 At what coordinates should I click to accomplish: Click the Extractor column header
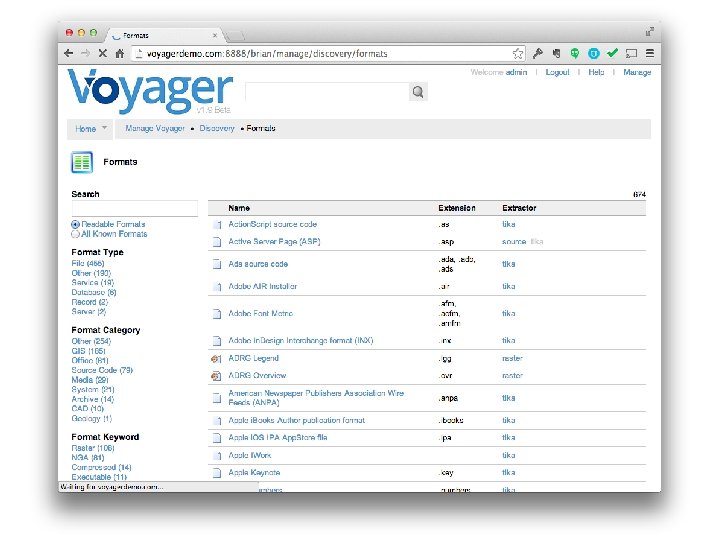click(x=519, y=208)
